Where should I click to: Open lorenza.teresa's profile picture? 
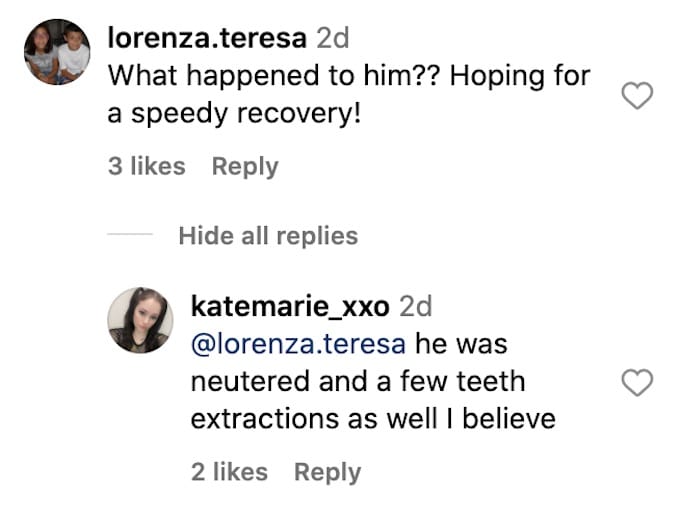[x=58, y=51]
